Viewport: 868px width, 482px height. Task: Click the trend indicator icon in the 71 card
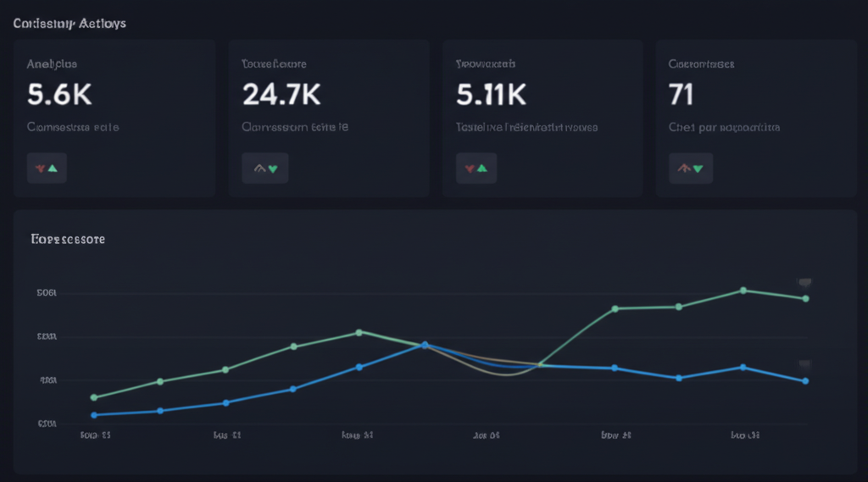point(690,169)
